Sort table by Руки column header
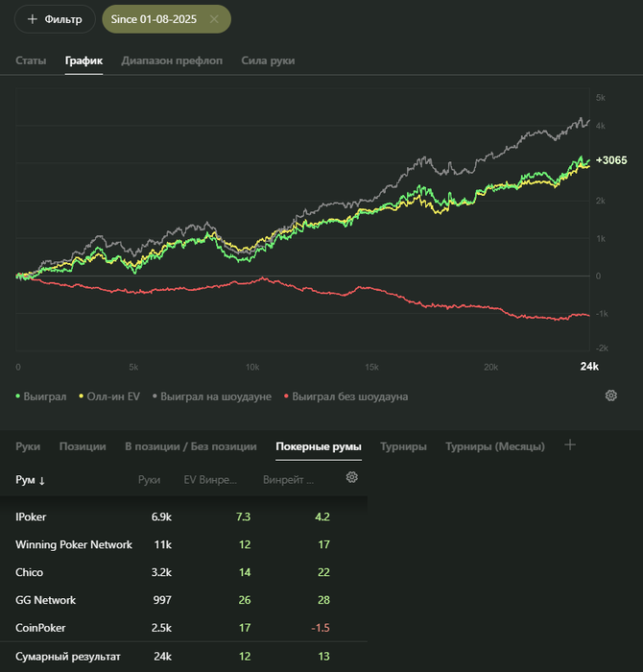Viewport: 643px width, 672px height. (x=149, y=479)
